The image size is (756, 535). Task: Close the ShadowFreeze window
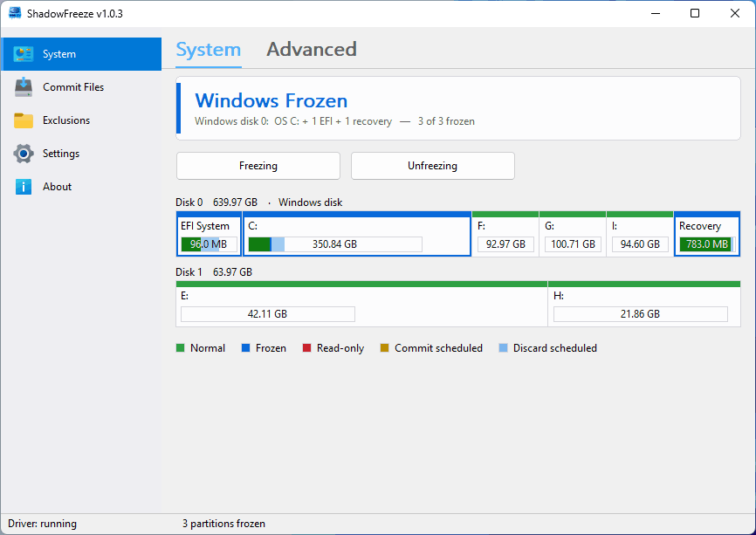click(735, 13)
